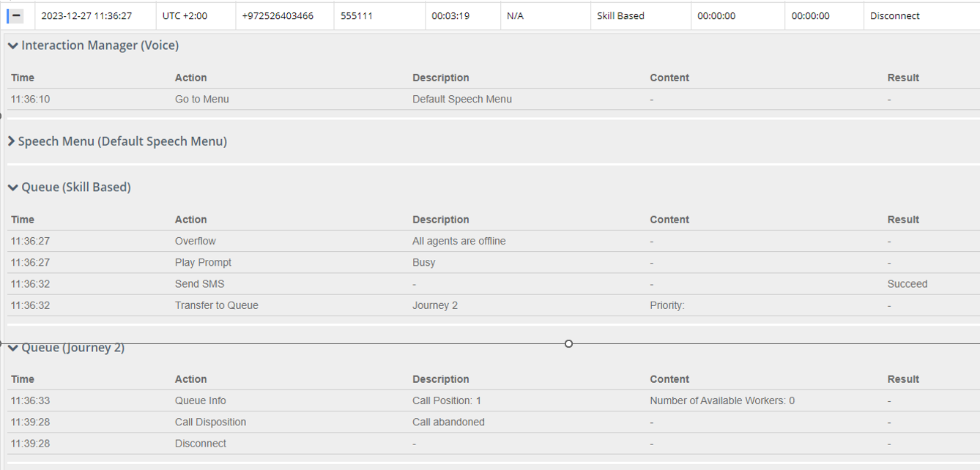Collapse the Queue (Skill Based) section
The width and height of the screenshot is (980, 470).
pos(13,187)
